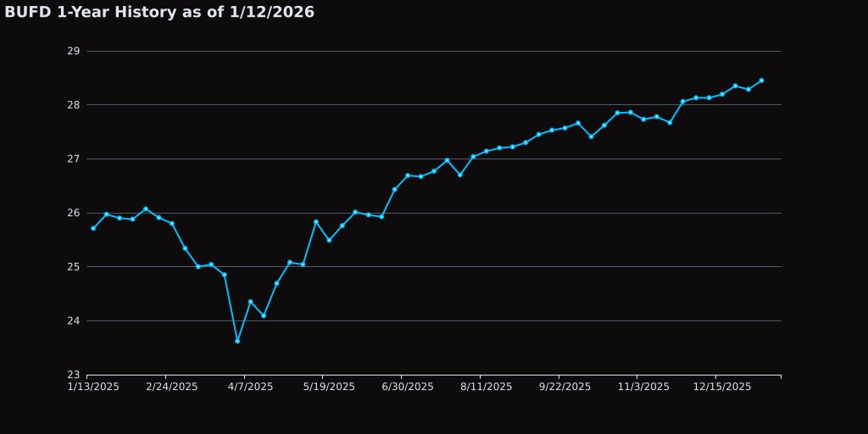868x434 pixels.
Task: Click the 9/22/2025 date label
Action: tap(565, 387)
